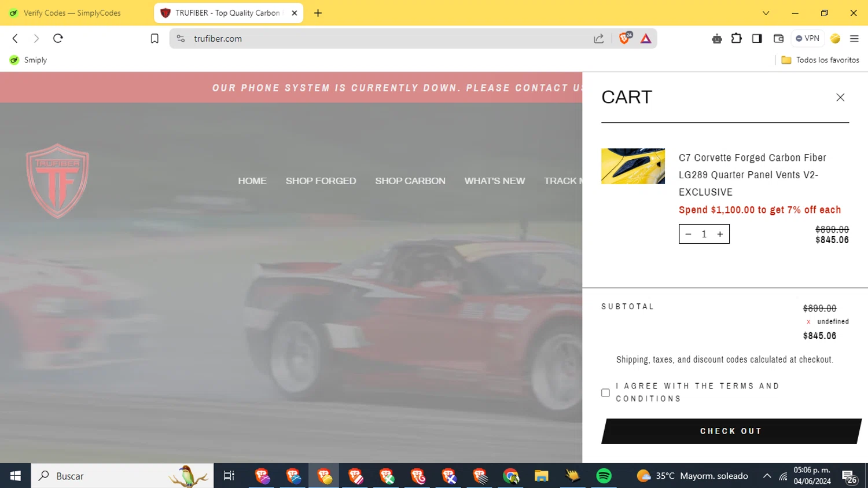This screenshot has width=868, height=488.
Task: Open the SHOP CARBON menu
Action: pos(410,181)
